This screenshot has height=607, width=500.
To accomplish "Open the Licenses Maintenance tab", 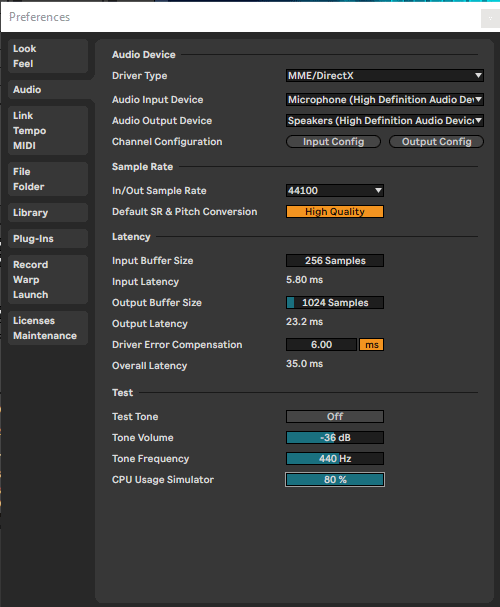I will 48,328.
